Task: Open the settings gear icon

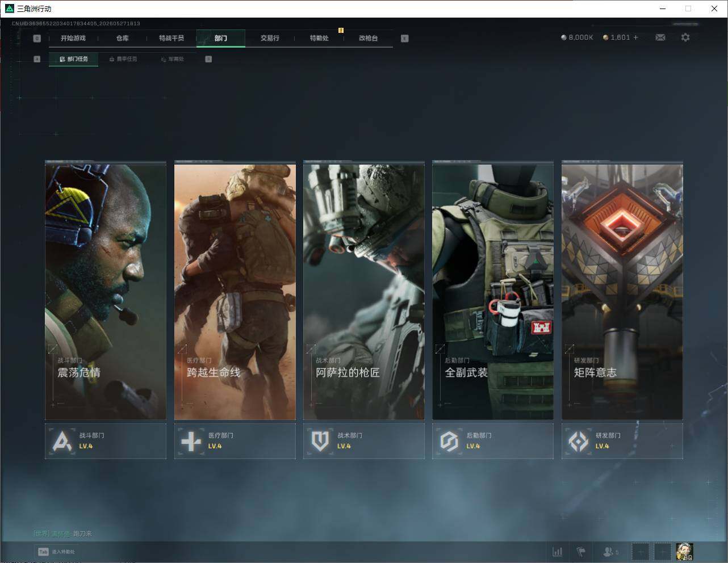Action: [685, 37]
